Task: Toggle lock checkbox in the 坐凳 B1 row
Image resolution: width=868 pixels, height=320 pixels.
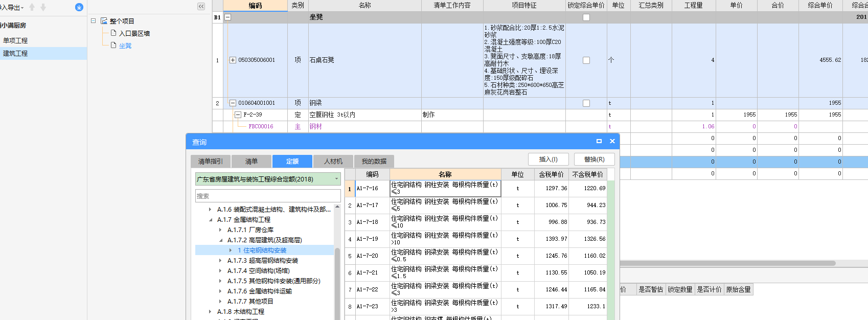Action: coord(586,17)
